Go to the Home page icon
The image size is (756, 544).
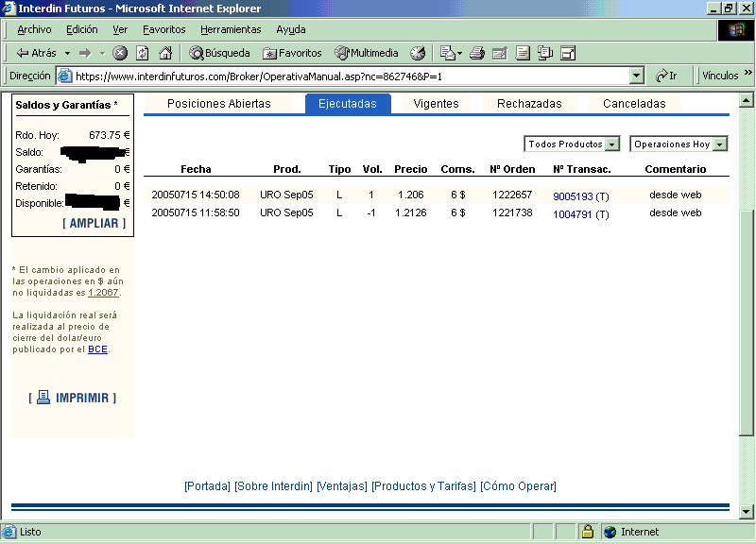click(165, 53)
